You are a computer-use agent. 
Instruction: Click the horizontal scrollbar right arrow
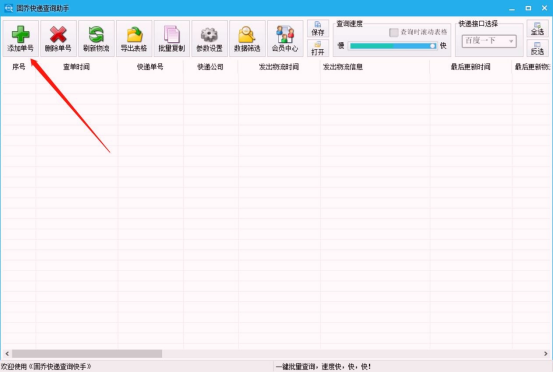tap(546, 354)
